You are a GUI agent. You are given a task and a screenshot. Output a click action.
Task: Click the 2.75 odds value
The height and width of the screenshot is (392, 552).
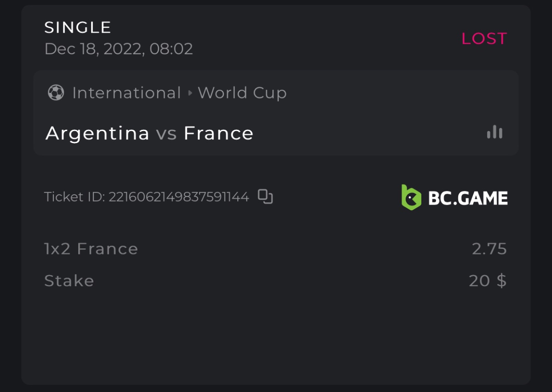[x=489, y=249]
